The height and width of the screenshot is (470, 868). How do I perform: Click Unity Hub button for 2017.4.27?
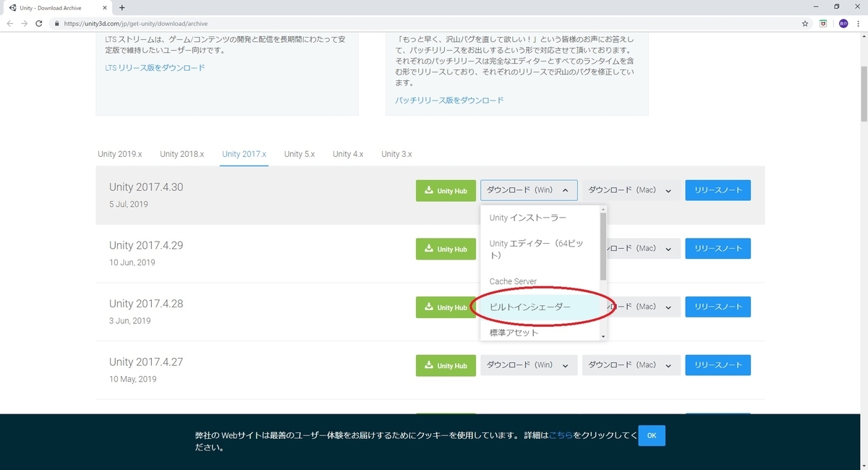coord(446,365)
